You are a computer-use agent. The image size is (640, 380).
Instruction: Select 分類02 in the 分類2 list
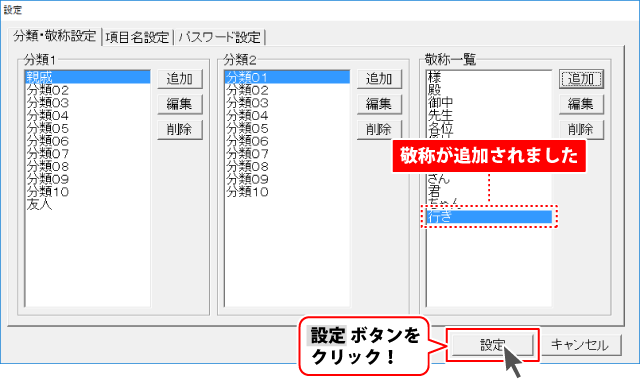click(287, 90)
